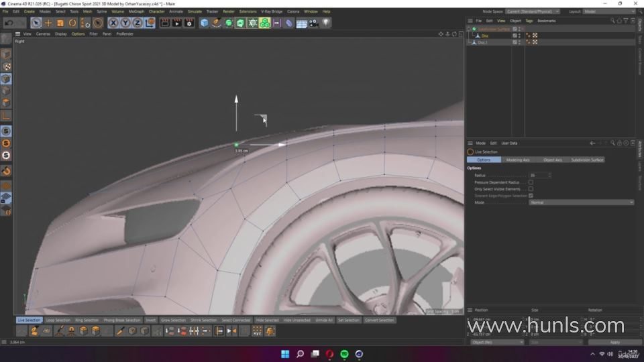Click the Camera object icon
Screen dimensions: 644x362
314,23
